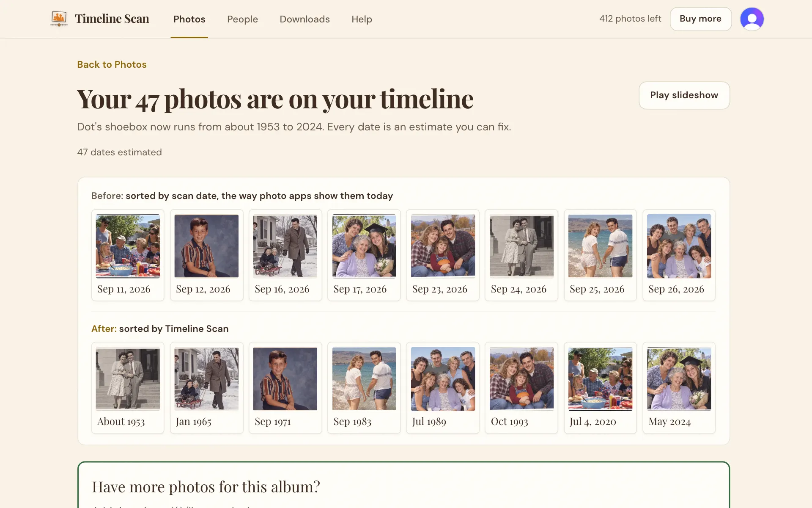
Task: Select the Oct 1993 pumpkin family photo
Action: click(521, 379)
